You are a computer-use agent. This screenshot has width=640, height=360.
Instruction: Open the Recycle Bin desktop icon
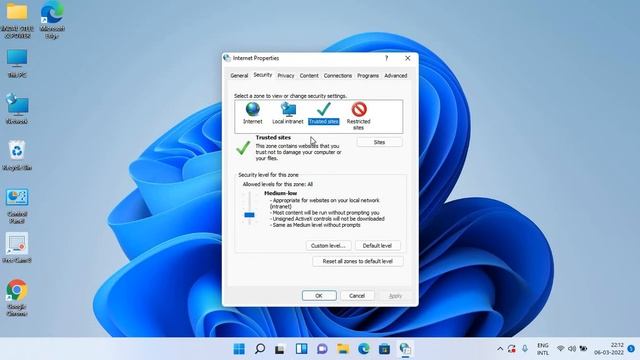(17, 155)
